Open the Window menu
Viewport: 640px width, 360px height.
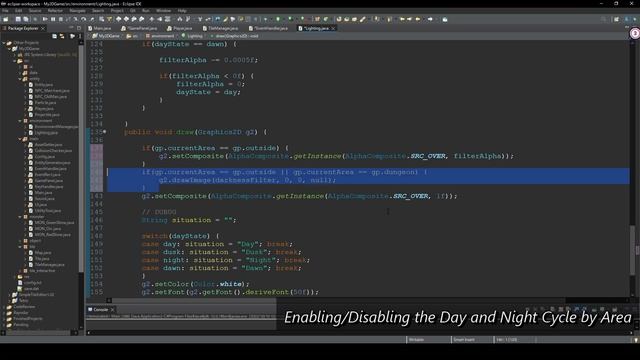(163, 11)
